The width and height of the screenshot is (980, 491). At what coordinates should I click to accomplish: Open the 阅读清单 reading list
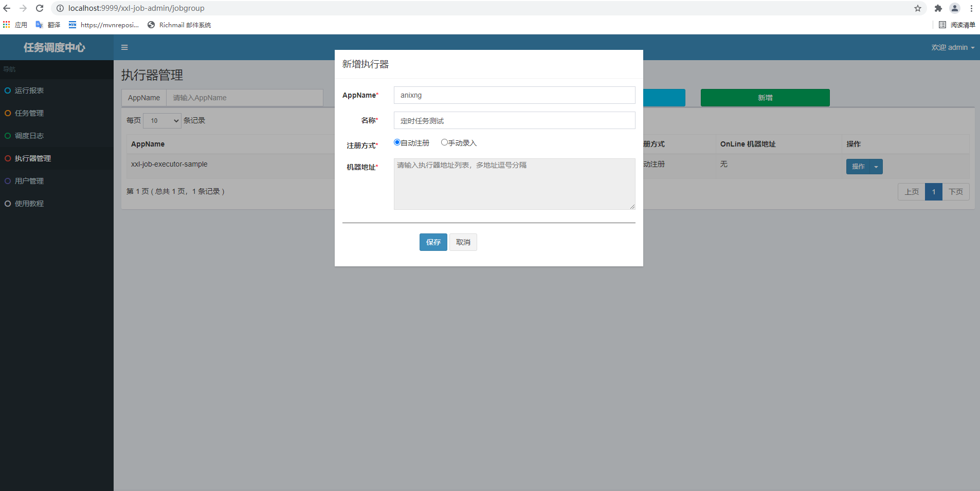[957, 25]
